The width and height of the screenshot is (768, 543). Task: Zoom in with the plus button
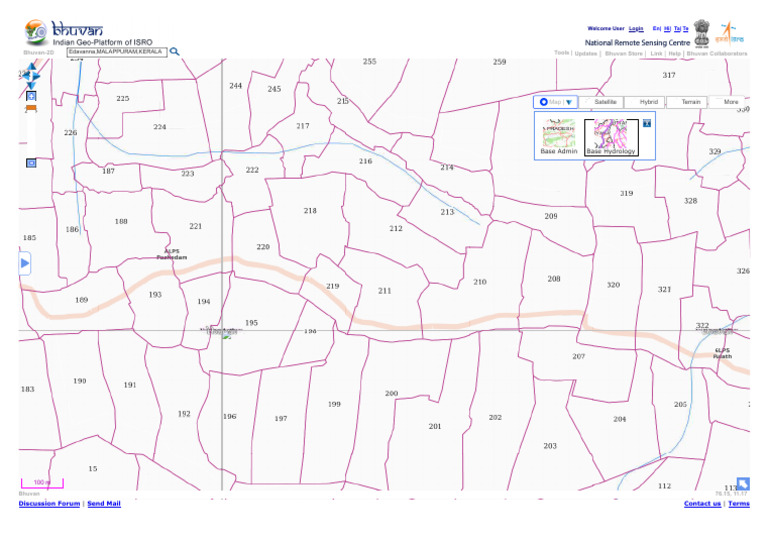pyautogui.click(x=31, y=96)
